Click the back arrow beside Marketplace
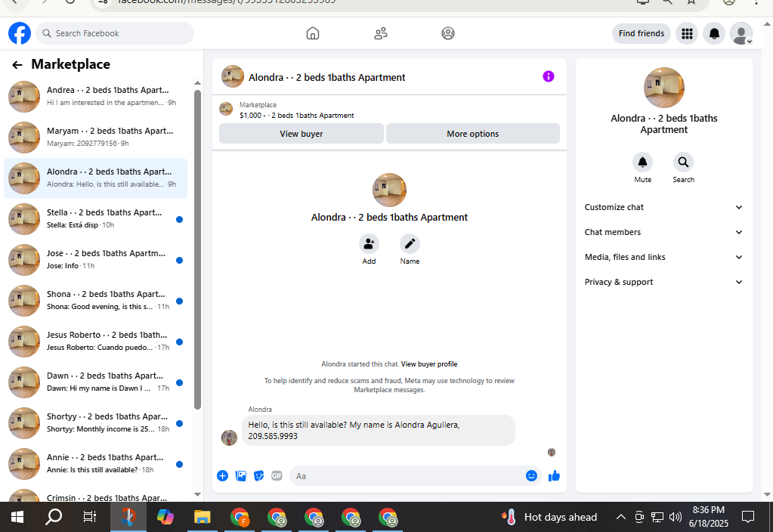 click(17, 64)
